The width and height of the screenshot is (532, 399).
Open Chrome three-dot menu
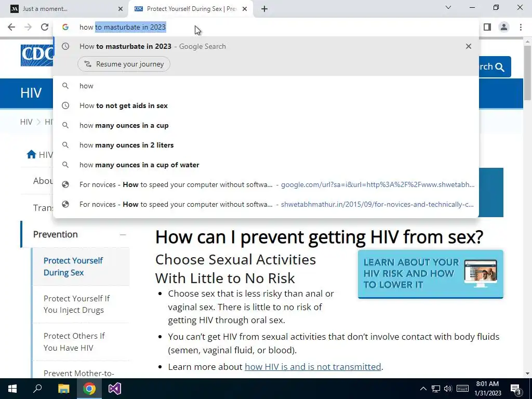[x=521, y=27]
